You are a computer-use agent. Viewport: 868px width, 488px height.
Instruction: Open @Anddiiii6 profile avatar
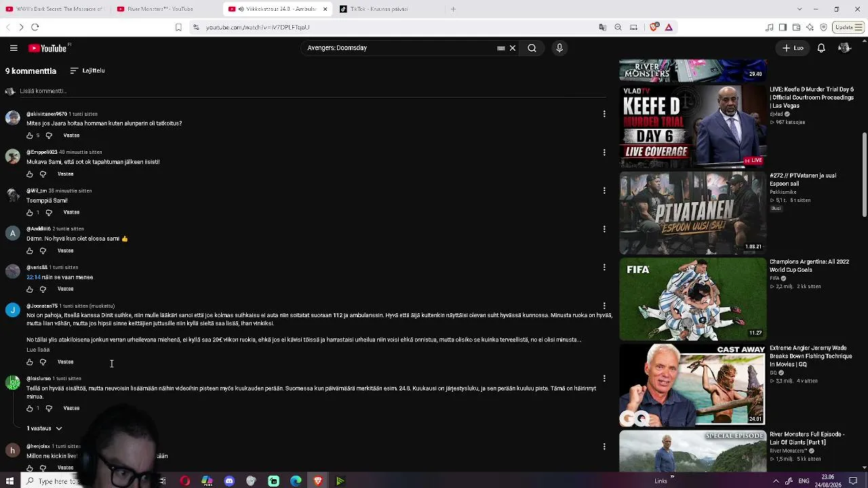(x=13, y=233)
